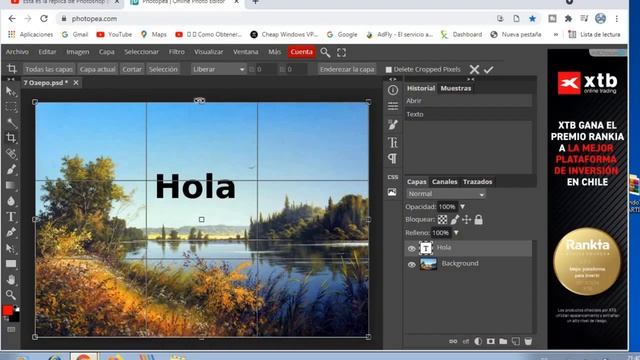Open the image preview panel icon
Viewport: 640px width, 360px height.
[x=392, y=192]
